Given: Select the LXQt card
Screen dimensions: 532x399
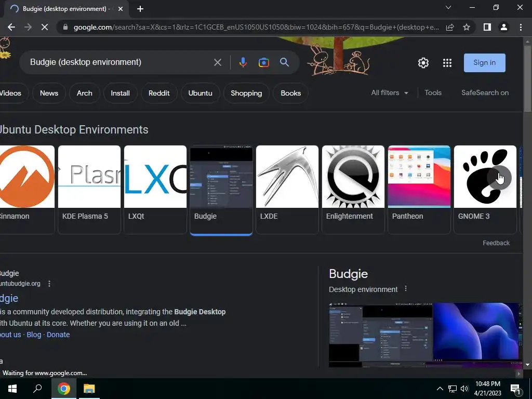Looking at the screenshot, I should 155,190.
